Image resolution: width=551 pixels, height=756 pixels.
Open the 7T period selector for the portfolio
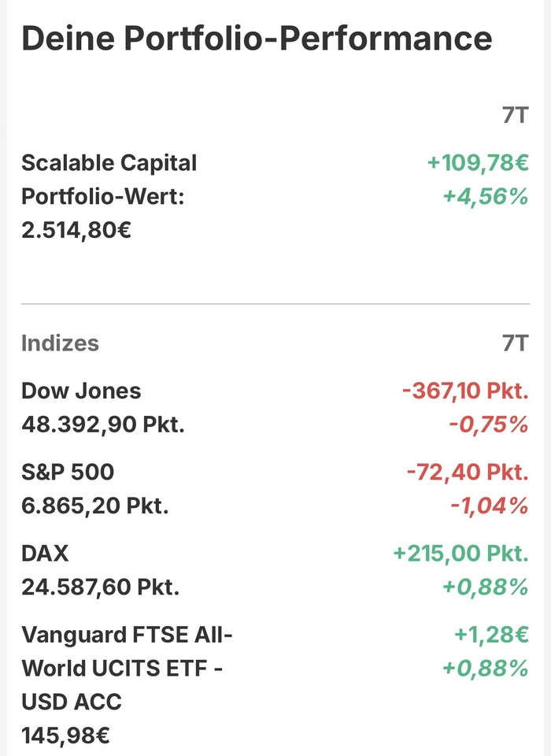click(x=515, y=116)
